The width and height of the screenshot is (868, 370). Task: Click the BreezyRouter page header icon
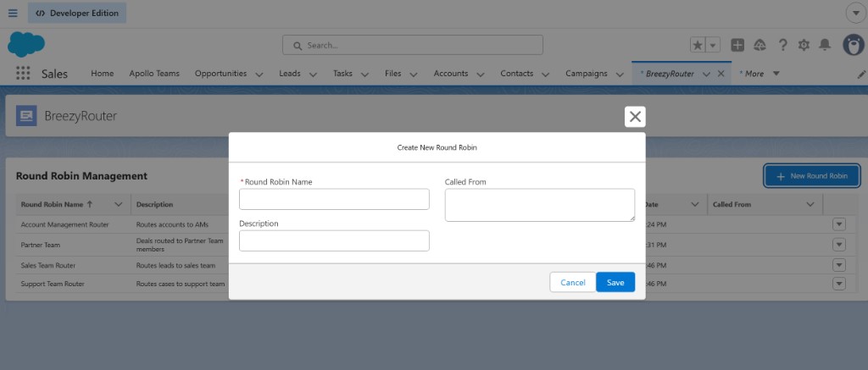tap(26, 116)
